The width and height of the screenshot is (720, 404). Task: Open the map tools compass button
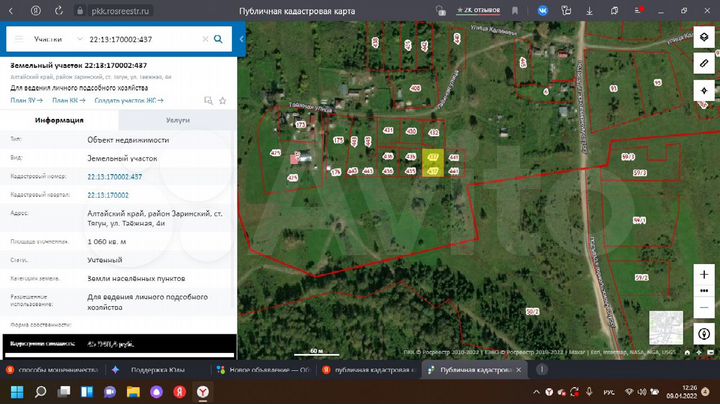coord(704,90)
